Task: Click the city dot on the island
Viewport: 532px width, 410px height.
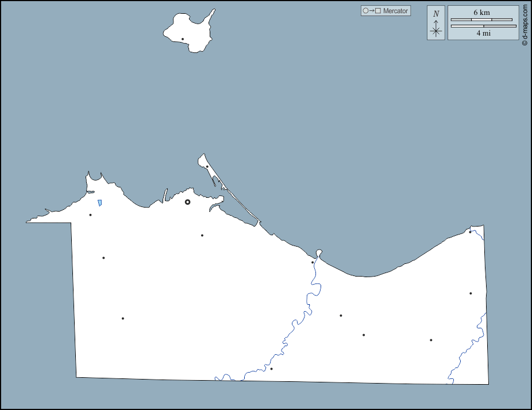Action: [x=183, y=39]
